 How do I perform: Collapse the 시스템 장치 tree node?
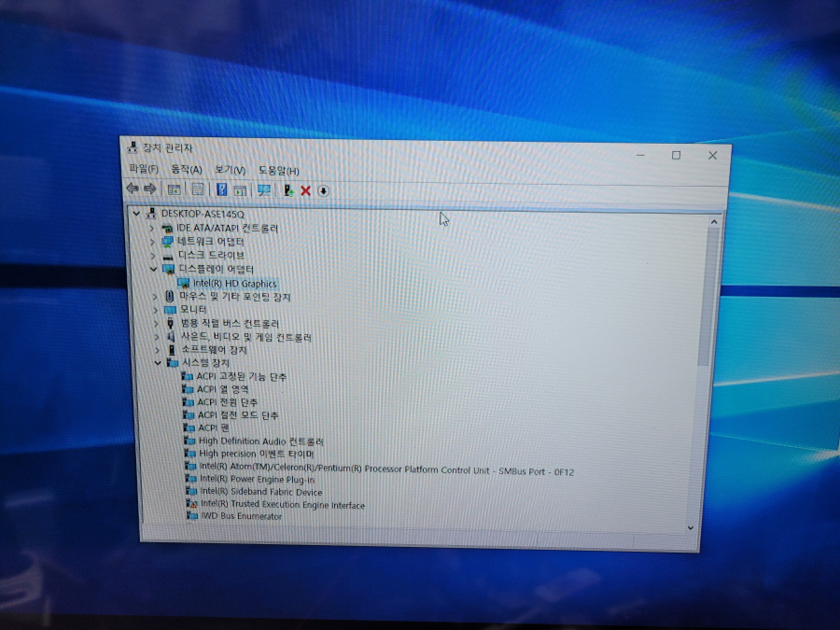pyautogui.click(x=158, y=363)
